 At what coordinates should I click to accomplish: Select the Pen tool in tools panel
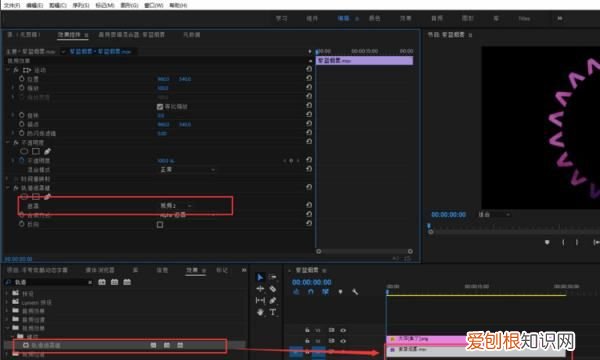(x=272, y=301)
